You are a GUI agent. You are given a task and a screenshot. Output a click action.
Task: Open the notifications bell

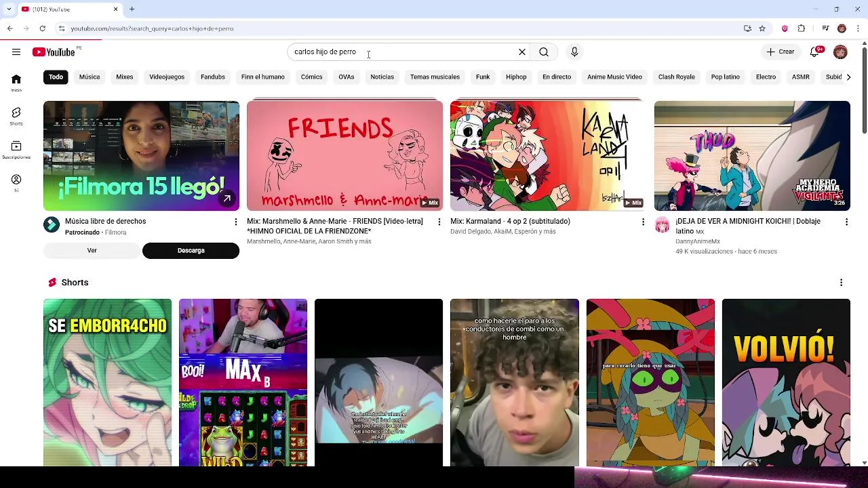(816, 52)
